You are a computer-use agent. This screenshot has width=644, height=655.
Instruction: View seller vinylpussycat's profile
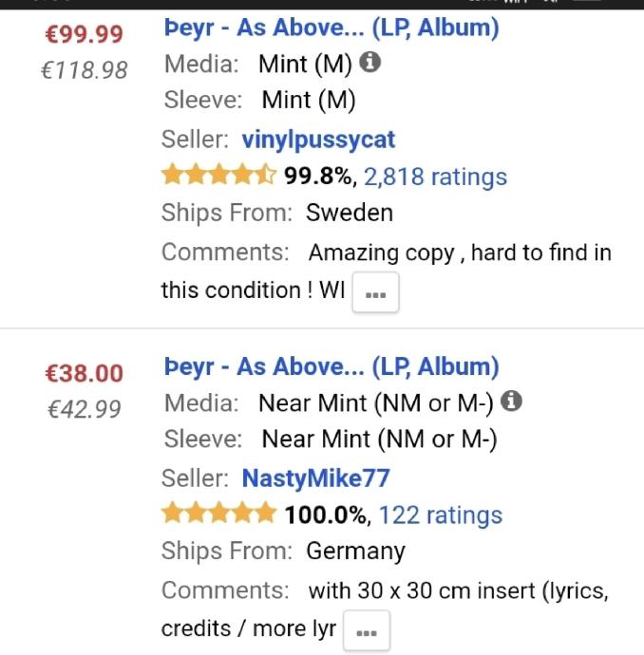point(318,140)
